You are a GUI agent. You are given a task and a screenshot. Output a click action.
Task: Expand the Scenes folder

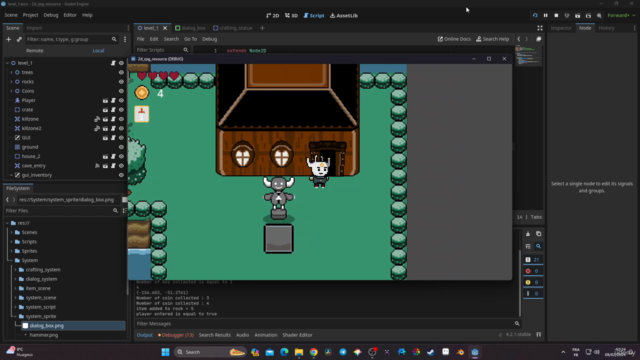[x=11, y=232]
